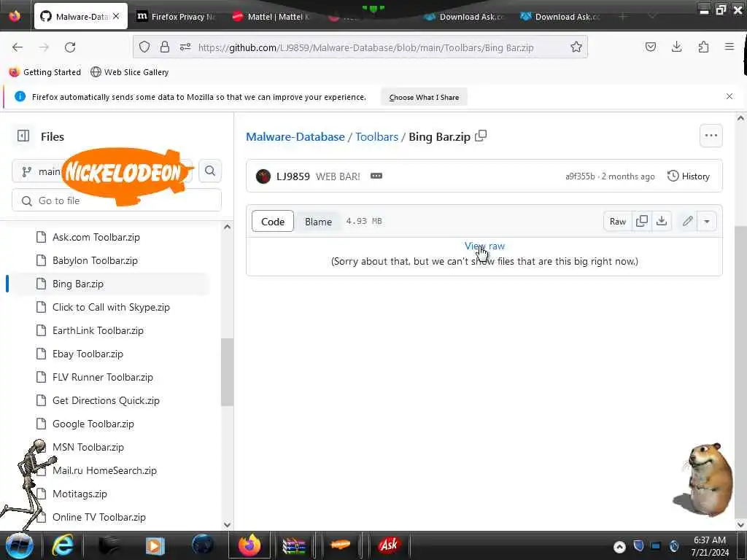
Task: Switch to the second Download Ask.com tab
Action: (560, 17)
